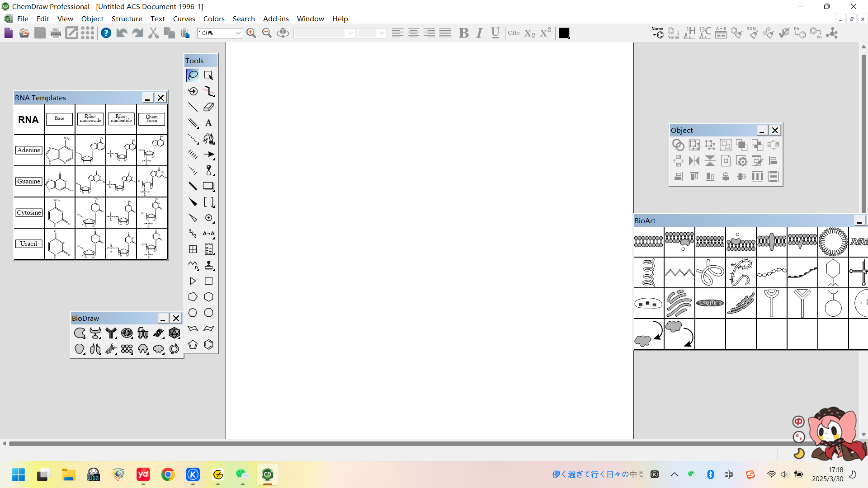868x488 pixels.
Task: Select the Lasso tool in Tools
Action: point(193,75)
